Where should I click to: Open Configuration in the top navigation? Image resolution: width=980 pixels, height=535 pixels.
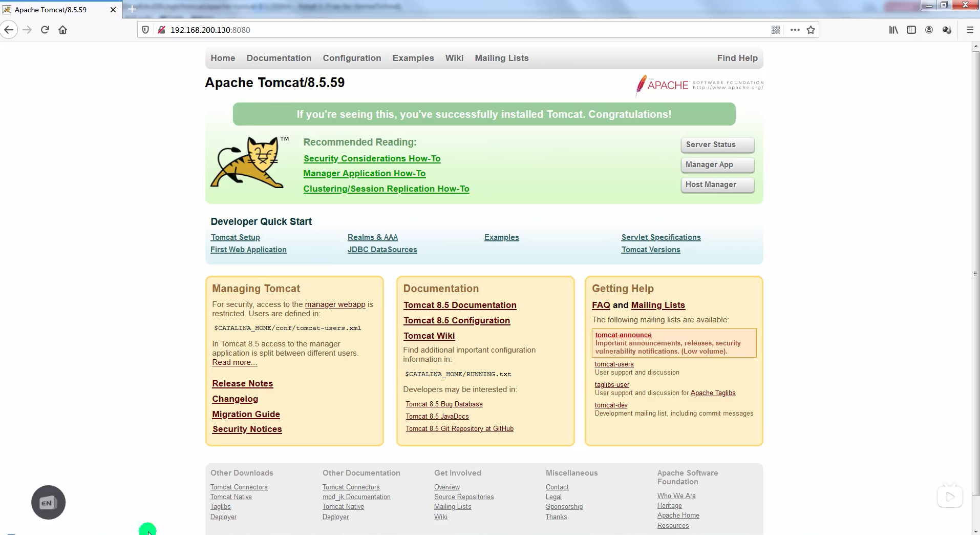pyautogui.click(x=352, y=58)
